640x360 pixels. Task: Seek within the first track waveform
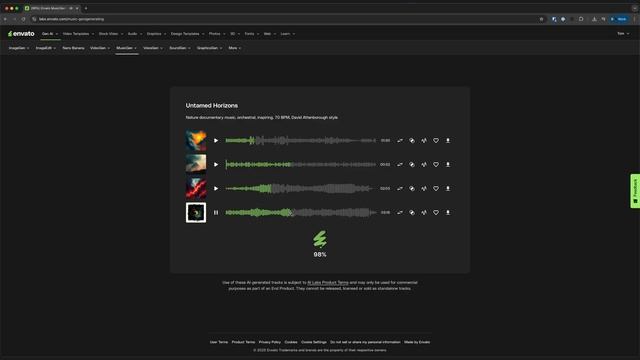[x=300, y=140]
